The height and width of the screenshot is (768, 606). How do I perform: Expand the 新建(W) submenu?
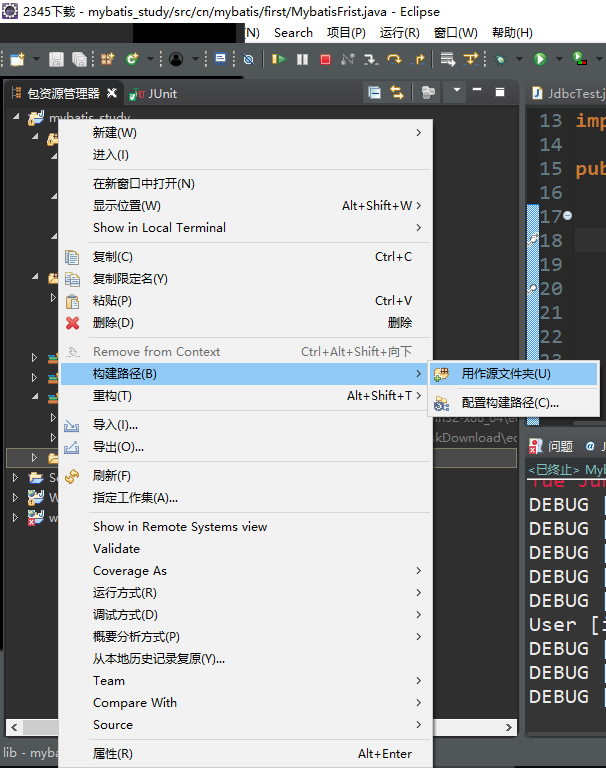pyautogui.click(x=246, y=133)
